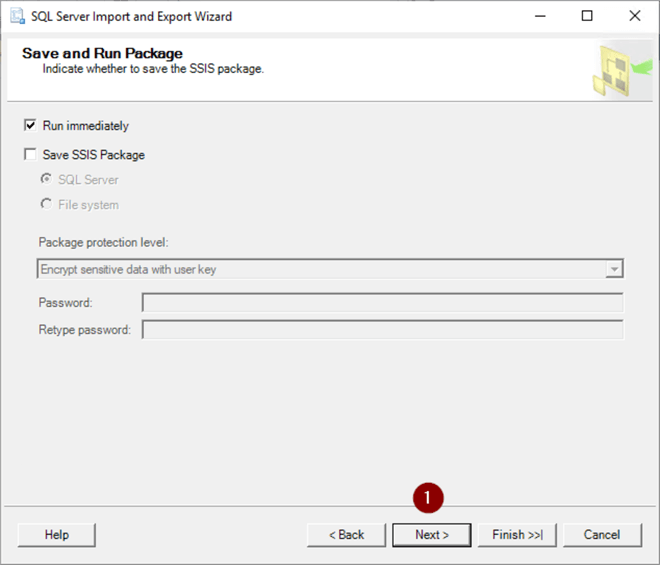Minimize the wizard window
The height and width of the screenshot is (565, 660).
tap(540, 16)
